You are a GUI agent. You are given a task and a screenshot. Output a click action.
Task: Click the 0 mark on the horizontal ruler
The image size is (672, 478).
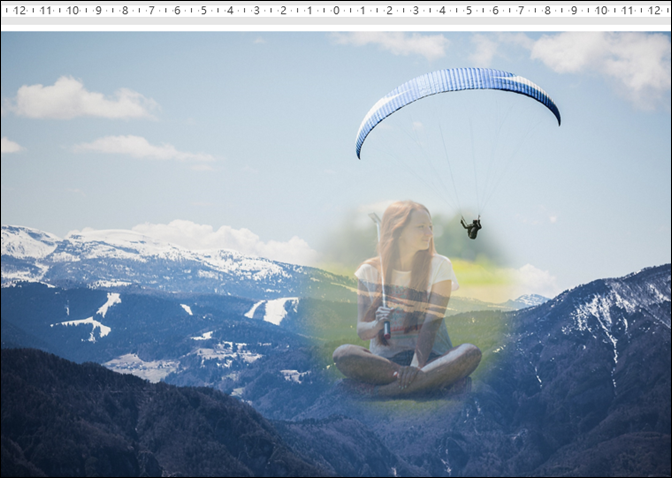[x=336, y=10]
